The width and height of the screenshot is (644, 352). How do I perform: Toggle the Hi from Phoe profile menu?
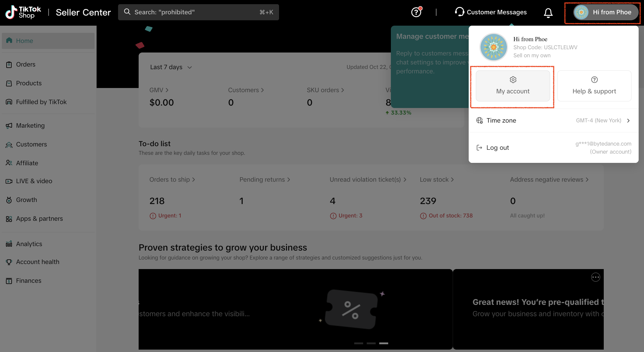click(603, 12)
